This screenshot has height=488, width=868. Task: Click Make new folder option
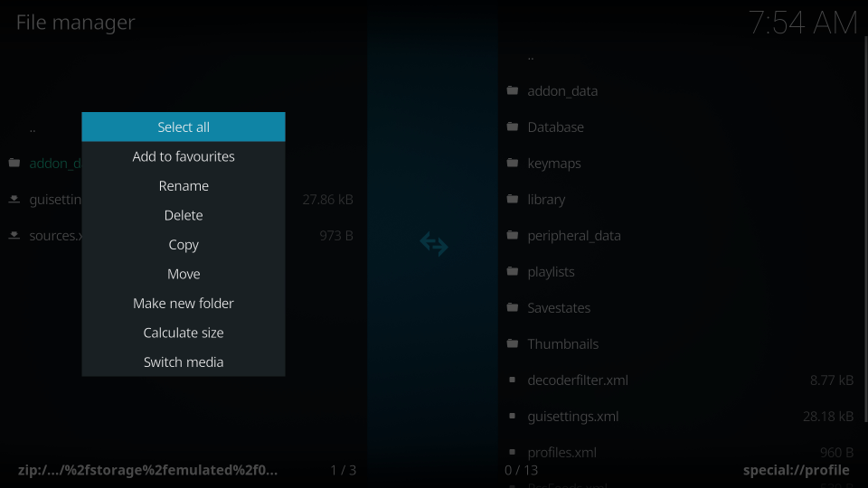click(184, 304)
